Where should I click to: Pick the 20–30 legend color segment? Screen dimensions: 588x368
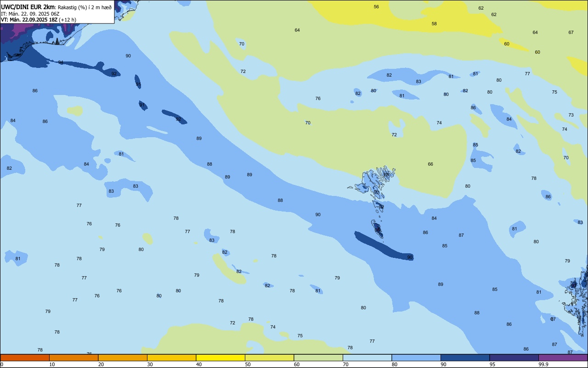pos(123,357)
